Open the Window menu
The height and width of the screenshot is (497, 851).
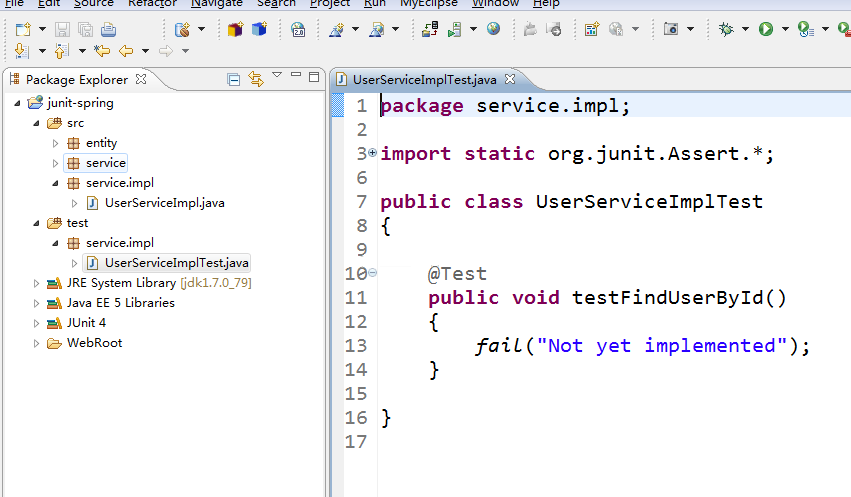tap(496, 3)
